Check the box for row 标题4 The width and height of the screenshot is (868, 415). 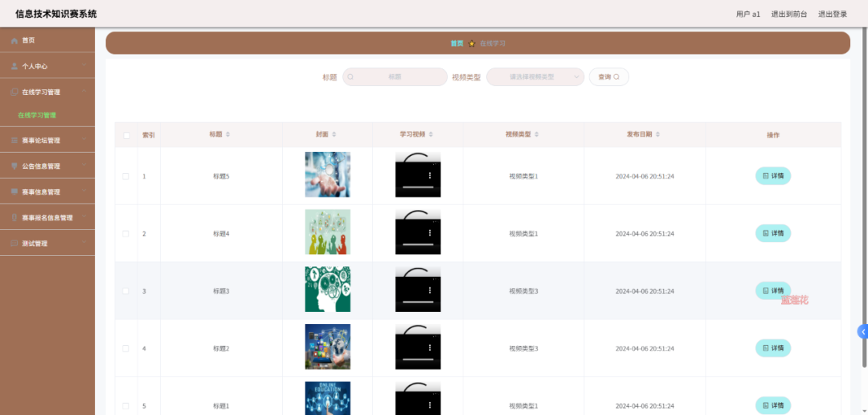pyautogui.click(x=125, y=234)
